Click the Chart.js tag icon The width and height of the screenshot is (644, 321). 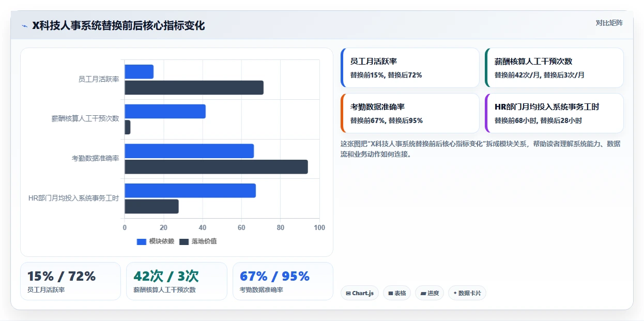[x=348, y=294]
